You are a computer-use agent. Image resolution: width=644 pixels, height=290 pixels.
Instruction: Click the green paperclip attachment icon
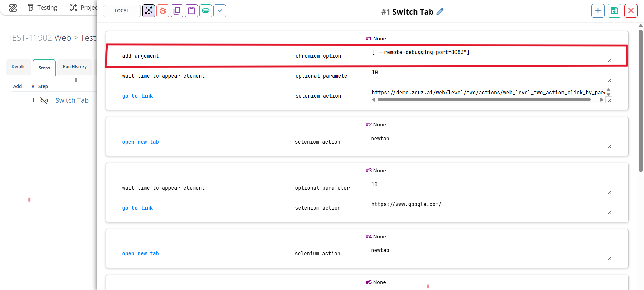[x=205, y=11]
